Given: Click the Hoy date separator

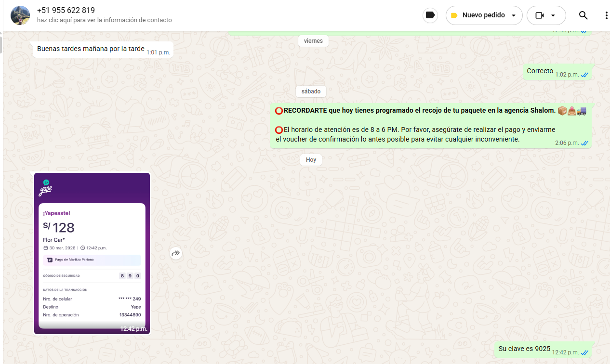Looking at the screenshot, I should pos(311,159).
